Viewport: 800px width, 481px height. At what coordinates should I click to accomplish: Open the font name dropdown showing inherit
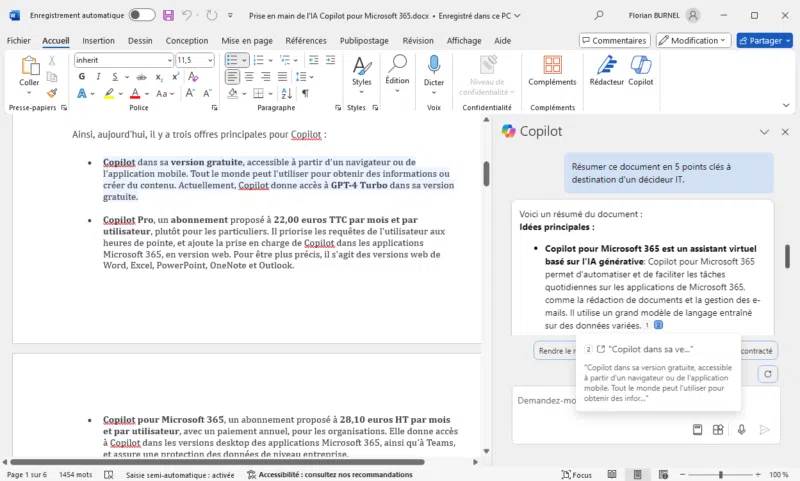click(167, 60)
